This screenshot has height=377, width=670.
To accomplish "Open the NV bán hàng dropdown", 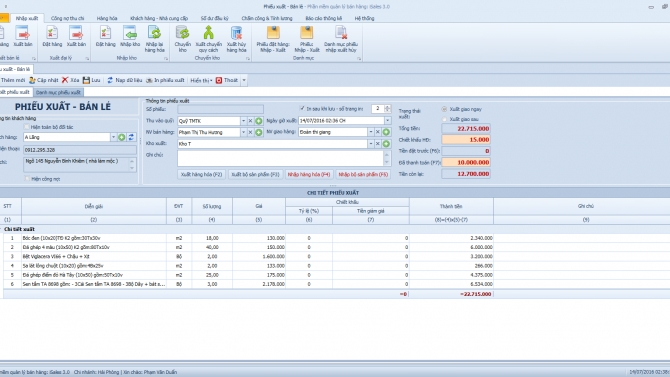I will point(243,133).
